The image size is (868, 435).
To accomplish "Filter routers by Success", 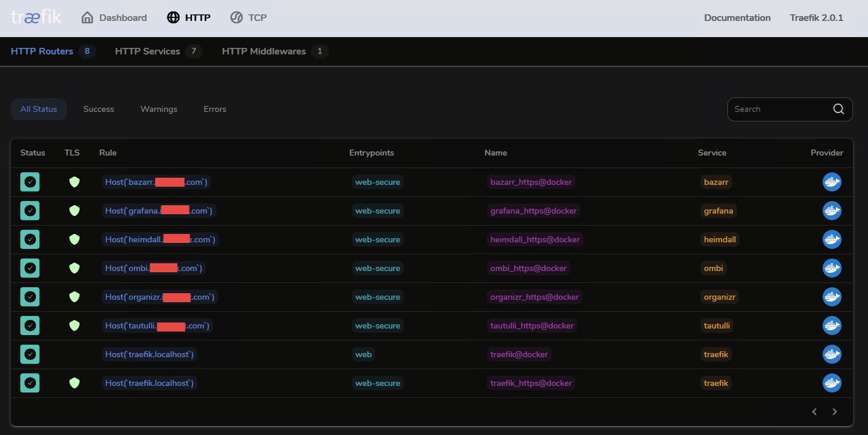I will pyautogui.click(x=99, y=109).
